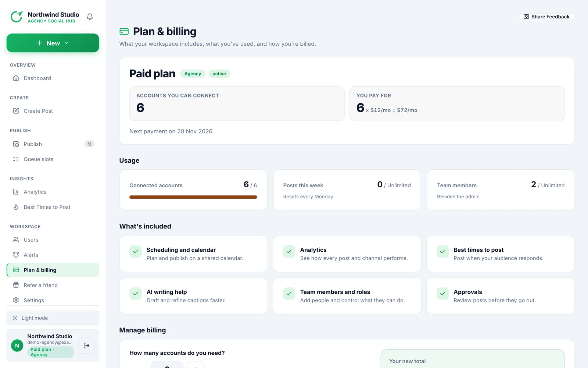Click How many accounts do you need heading
The height and width of the screenshot is (368, 588).
click(177, 353)
